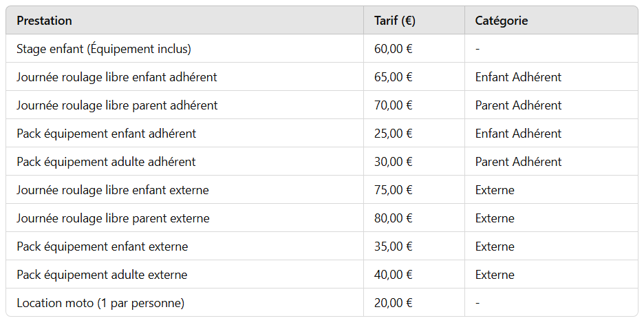Click Pack équipement adulte externe cell
The image size is (644, 325).
102,275
